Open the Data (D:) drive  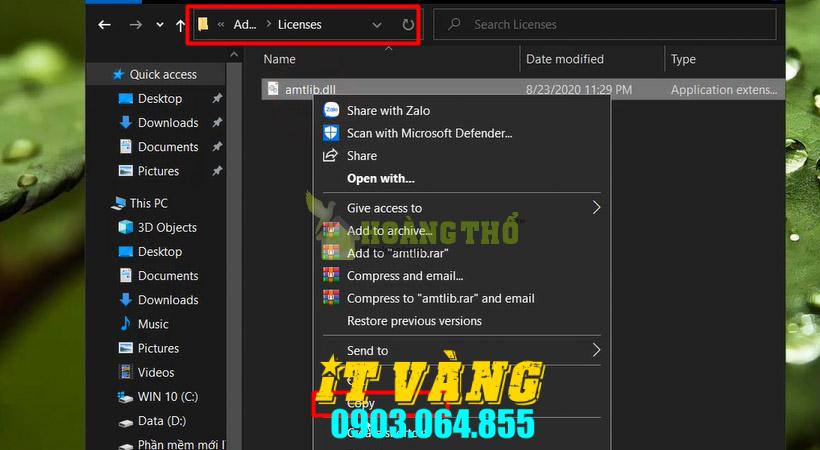(x=162, y=420)
